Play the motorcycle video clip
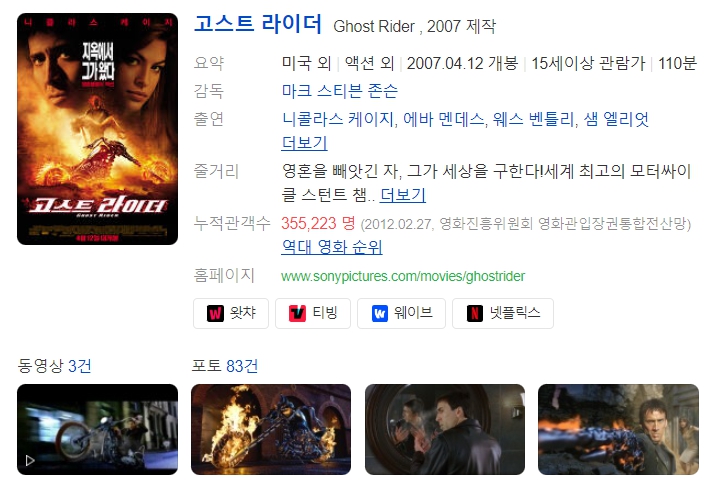The height and width of the screenshot is (493, 720). [x=97, y=429]
